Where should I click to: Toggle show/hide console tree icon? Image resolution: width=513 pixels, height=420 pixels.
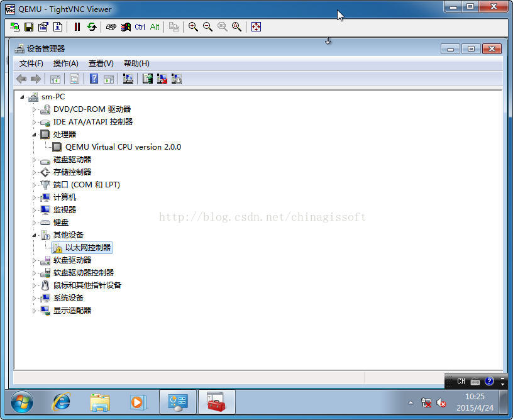pos(55,79)
